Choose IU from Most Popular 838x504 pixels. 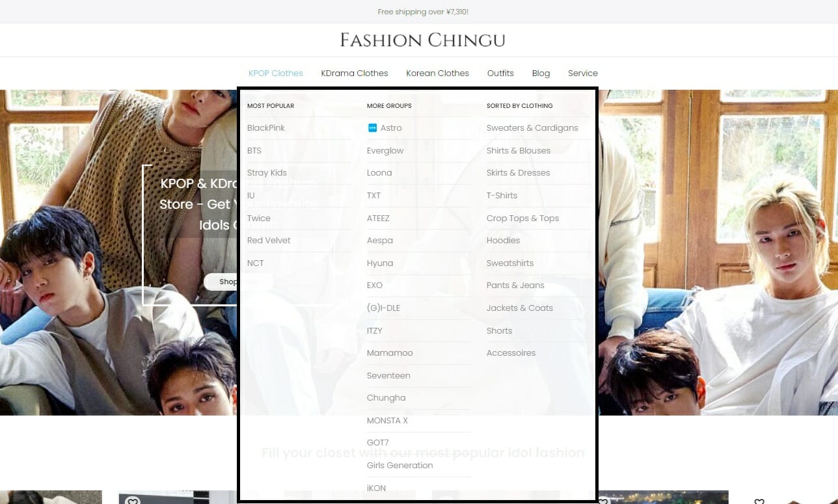tap(251, 196)
